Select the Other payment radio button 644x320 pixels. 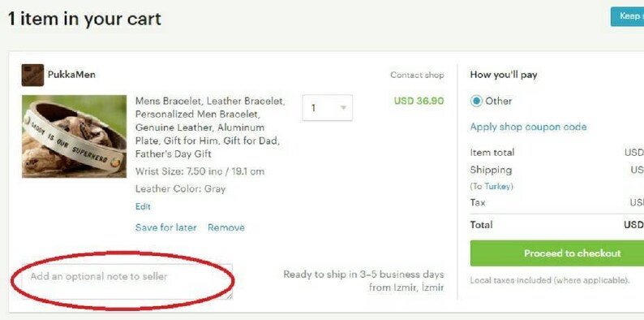coord(476,102)
